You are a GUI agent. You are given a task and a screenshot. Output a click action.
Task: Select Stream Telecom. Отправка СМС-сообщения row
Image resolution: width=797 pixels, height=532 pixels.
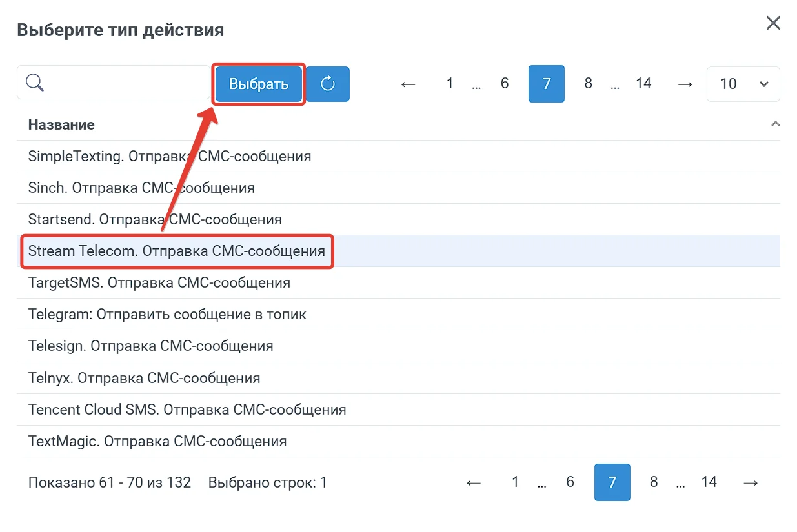pos(398,251)
